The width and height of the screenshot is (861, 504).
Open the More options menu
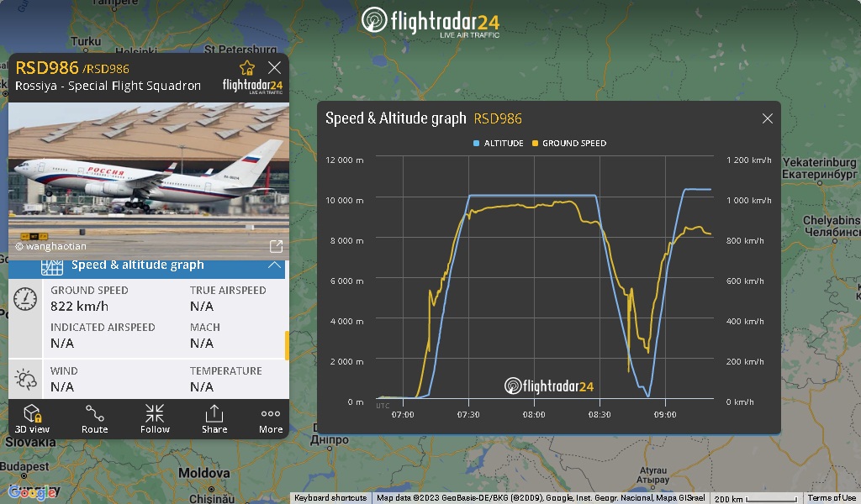(271, 419)
